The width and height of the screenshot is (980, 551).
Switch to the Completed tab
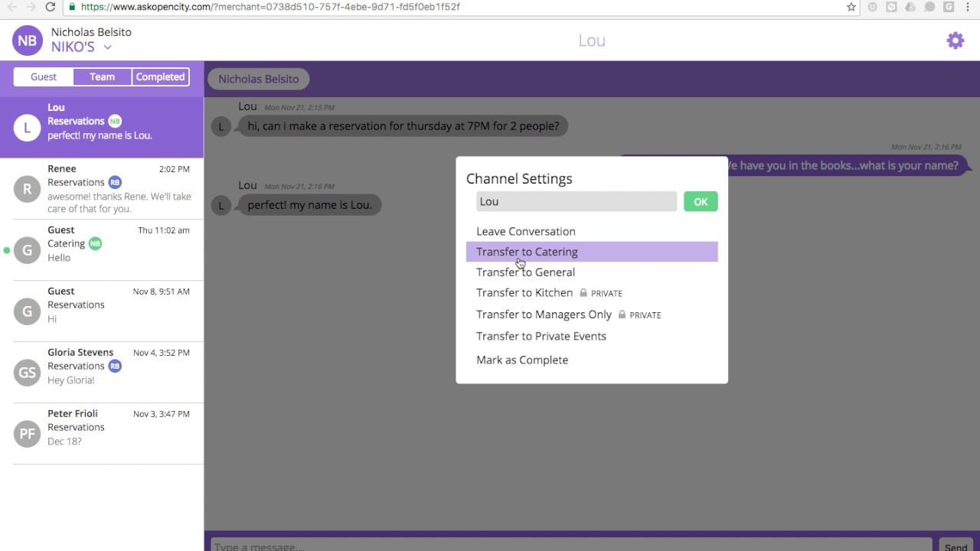coord(160,77)
